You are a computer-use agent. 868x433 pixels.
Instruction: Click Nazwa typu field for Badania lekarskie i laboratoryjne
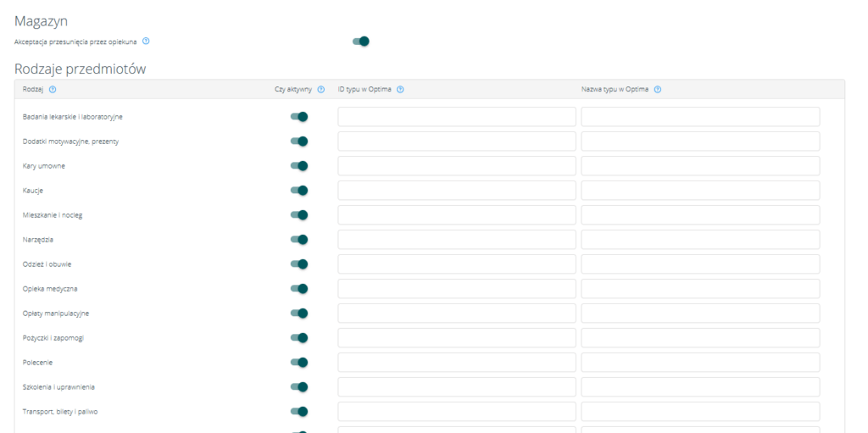tap(700, 117)
